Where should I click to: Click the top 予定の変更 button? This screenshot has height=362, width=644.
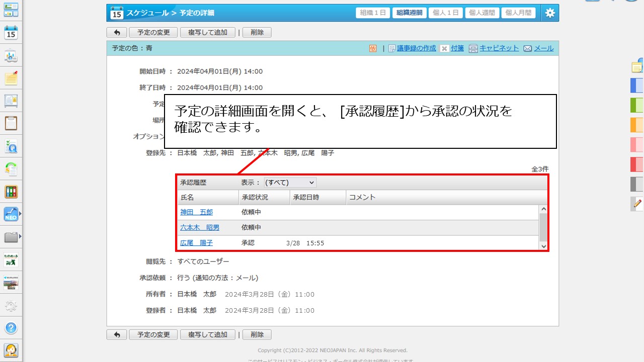153,32
